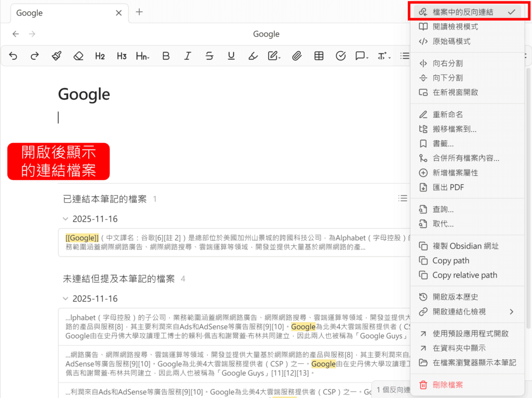Image resolution: width=532 pixels, height=398 pixels.
Task: Toggle bold formatting
Action: 166,56
